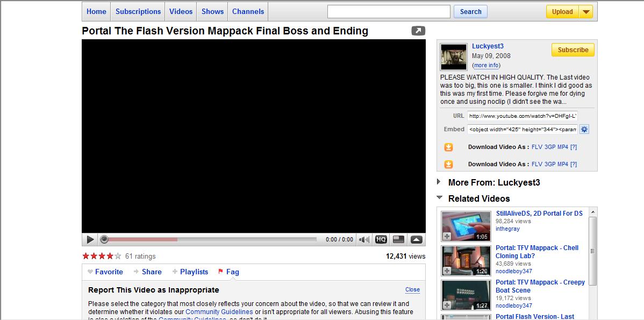Add StillAliveDS video to queue via plus icon
This screenshot has height=320, width=644.
click(x=447, y=237)
